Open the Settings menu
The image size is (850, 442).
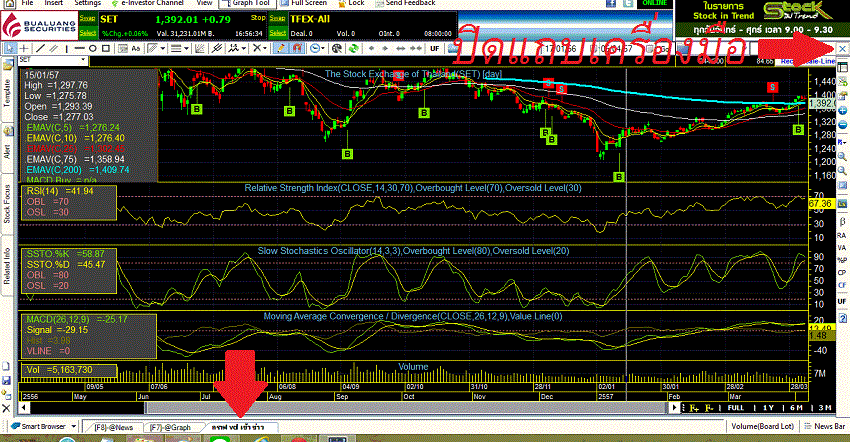tap(87, 3)
